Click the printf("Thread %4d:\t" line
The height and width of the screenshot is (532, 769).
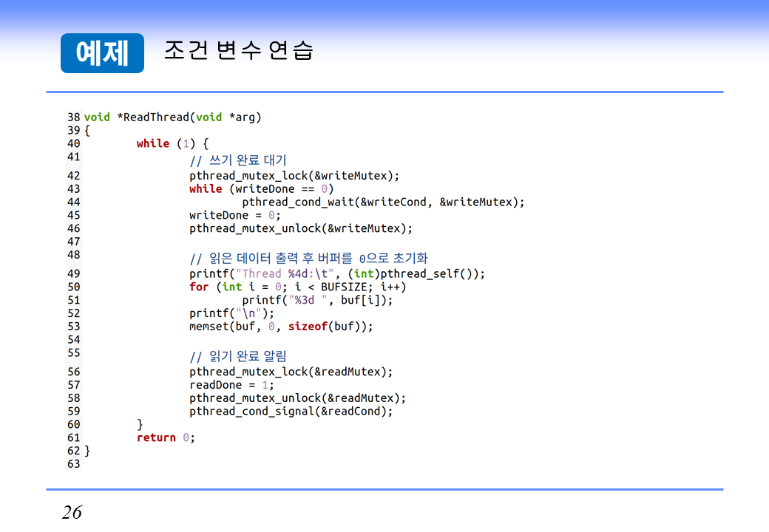337,274
